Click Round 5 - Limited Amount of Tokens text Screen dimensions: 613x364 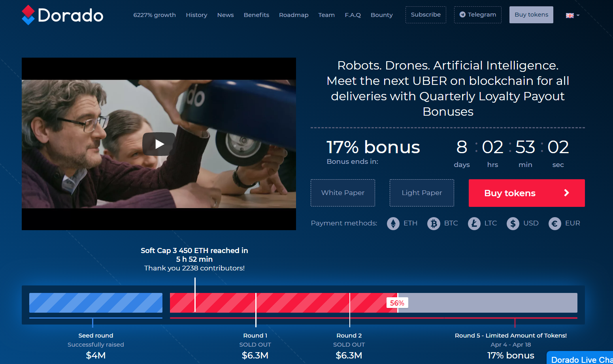tap(511, 335)
